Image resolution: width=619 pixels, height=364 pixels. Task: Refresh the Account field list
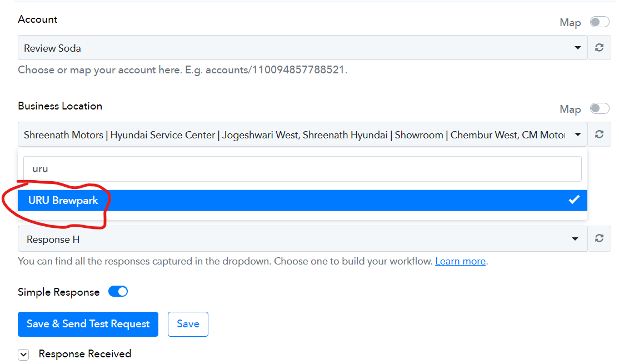coord(599,48)
